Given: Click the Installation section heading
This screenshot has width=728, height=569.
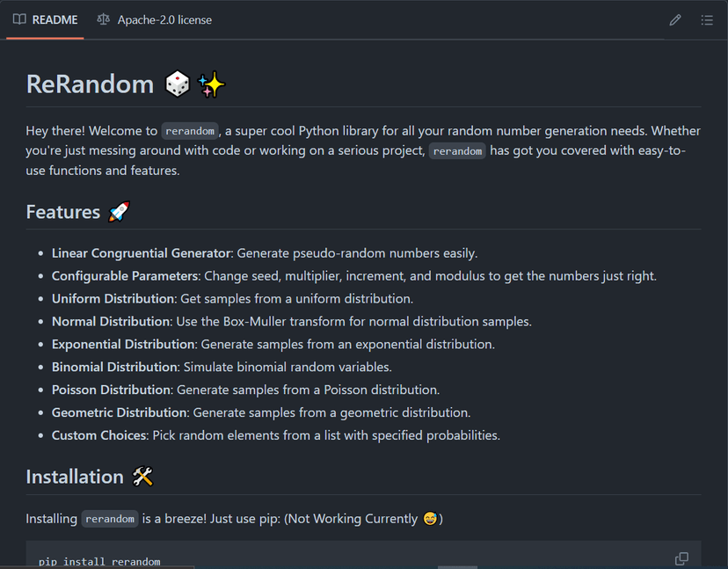Looking at the screenshot, I should tap(75, 477).
